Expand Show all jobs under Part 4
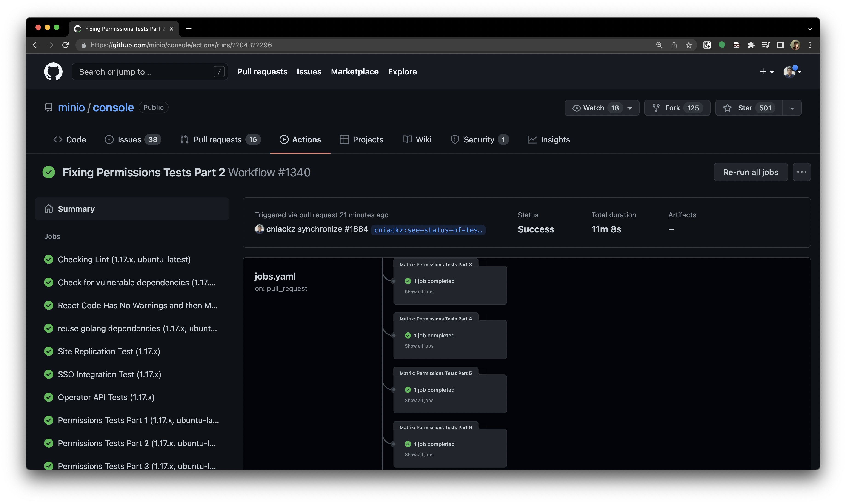The width and height of the screenshot is (846, 504). [419, 346]
